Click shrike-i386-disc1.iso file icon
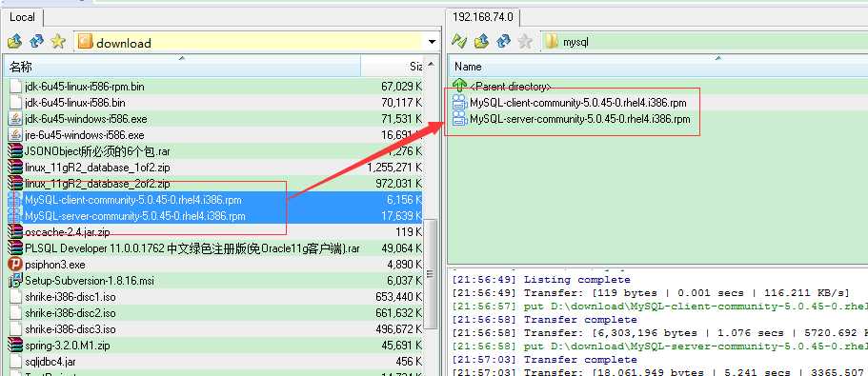The width and height of the screenshot is (868, 376). tap(15, 297)
